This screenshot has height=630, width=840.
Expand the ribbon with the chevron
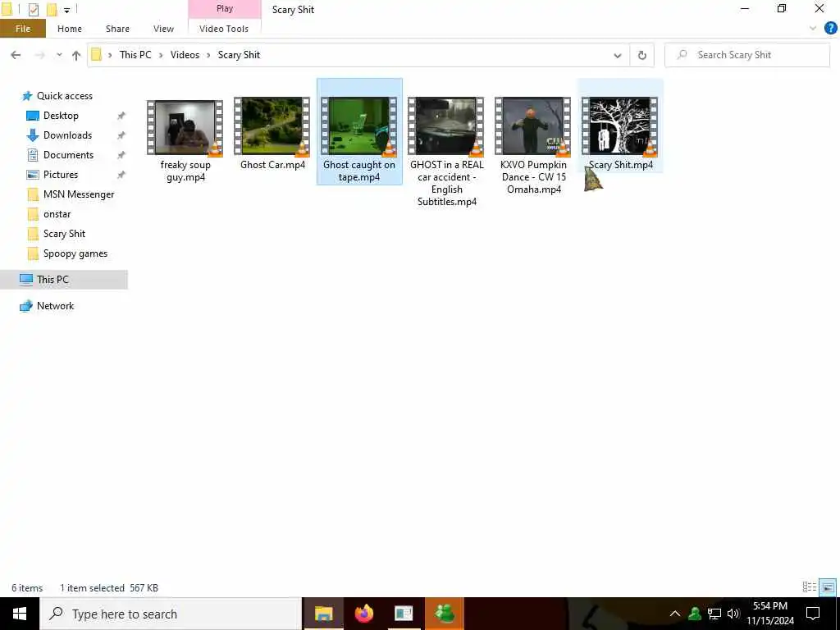813,29
